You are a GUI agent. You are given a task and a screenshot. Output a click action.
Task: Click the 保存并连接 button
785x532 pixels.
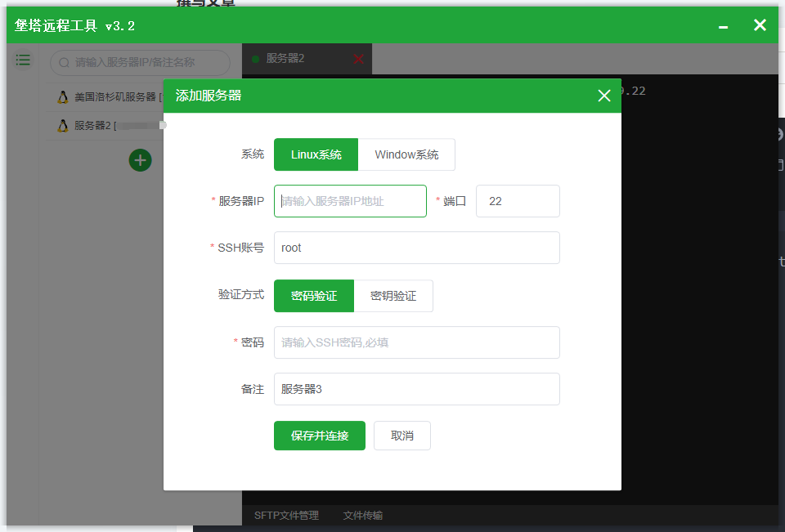tap(319, 436)
